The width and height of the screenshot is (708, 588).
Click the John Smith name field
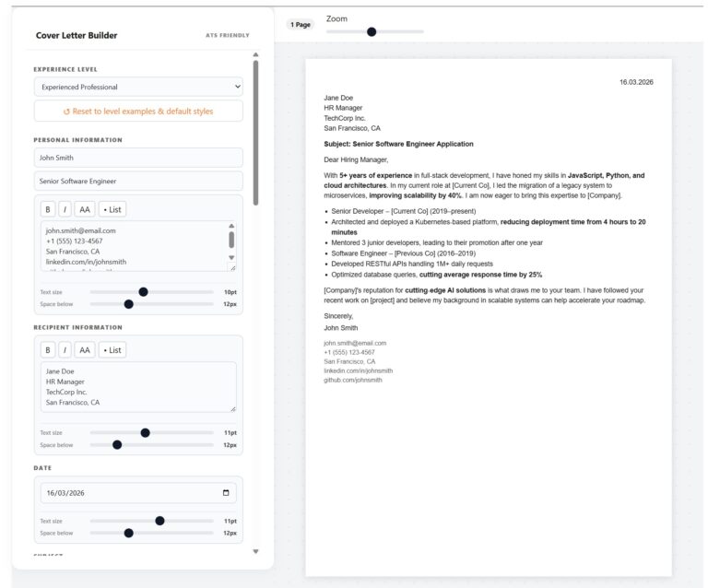coord(138,158)
